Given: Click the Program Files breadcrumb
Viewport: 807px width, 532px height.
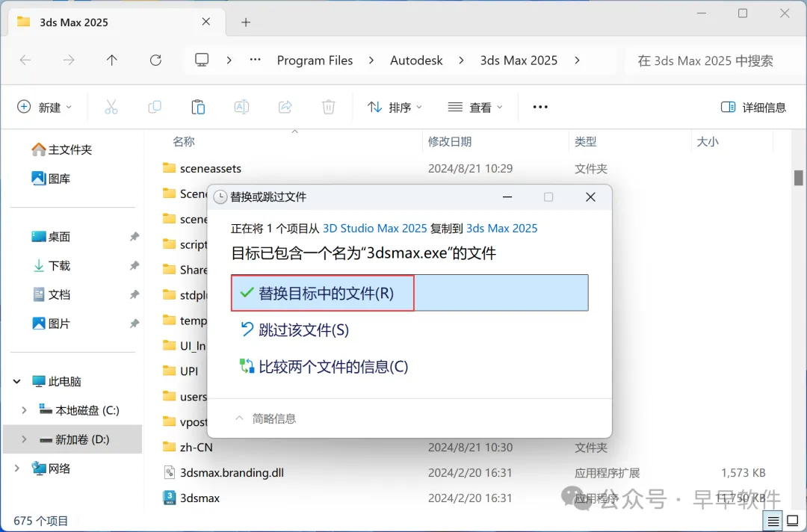Looking at the screenshot, I should pos(315,61).
